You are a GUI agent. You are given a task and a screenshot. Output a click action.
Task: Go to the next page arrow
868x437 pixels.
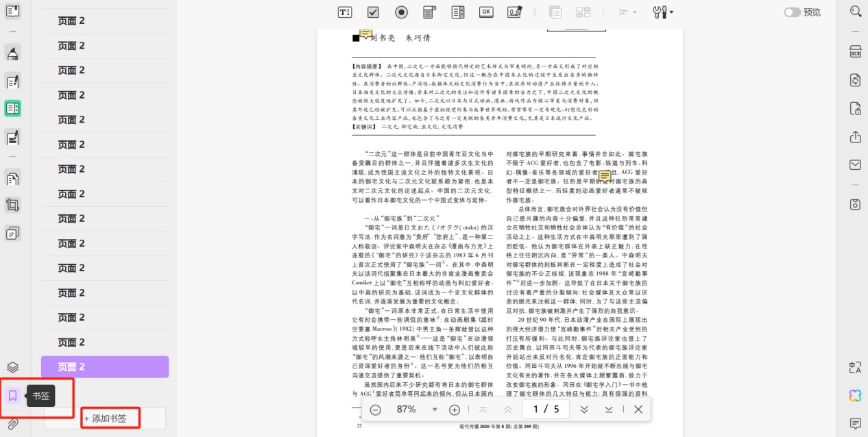[584, 410]
